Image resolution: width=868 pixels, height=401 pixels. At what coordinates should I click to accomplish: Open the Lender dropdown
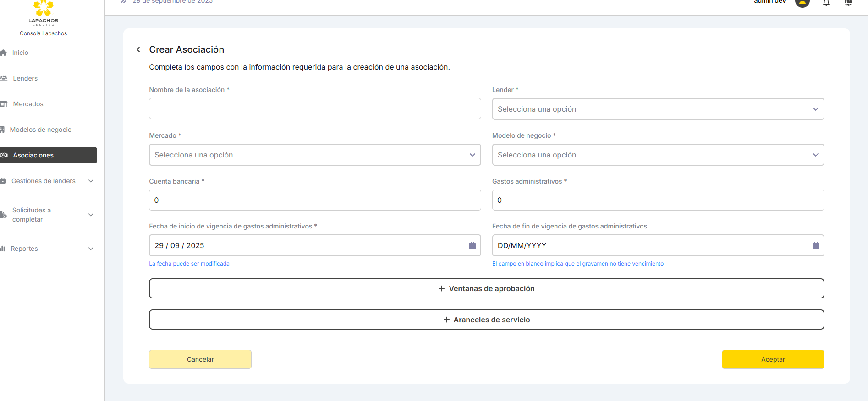pyautogui.click(x=658, y=109)
